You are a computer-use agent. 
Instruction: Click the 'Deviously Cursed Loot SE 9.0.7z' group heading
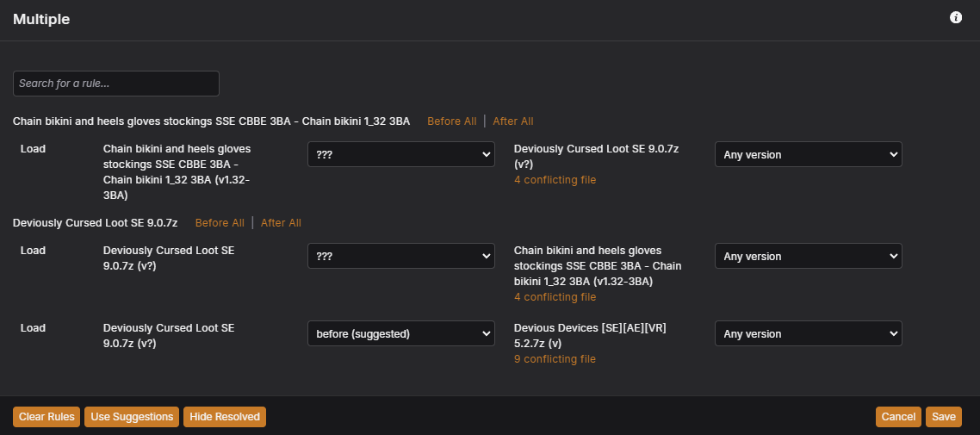(x=95, y=222)
